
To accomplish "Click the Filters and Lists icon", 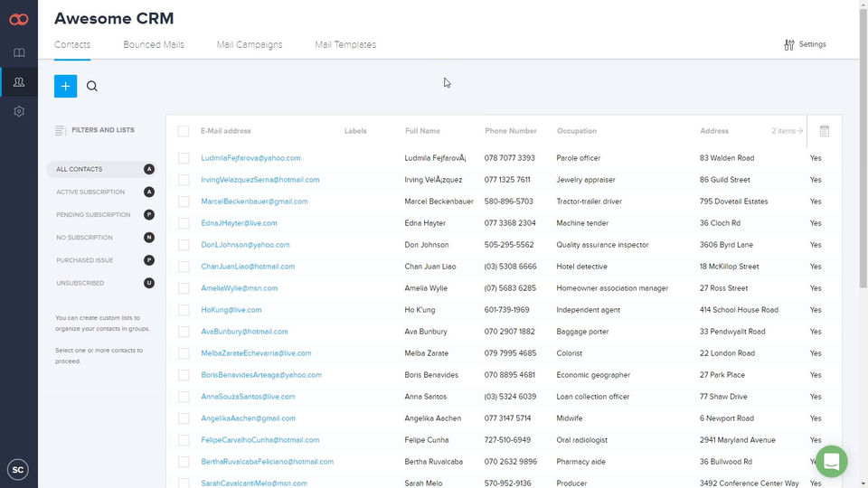I will pyautogui.click(x=61, y=130).
